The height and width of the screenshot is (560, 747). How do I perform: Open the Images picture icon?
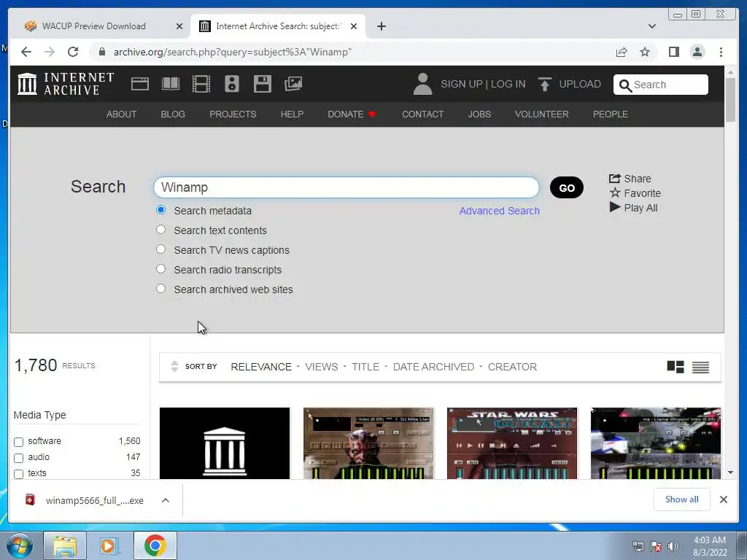tap(293, 84)
